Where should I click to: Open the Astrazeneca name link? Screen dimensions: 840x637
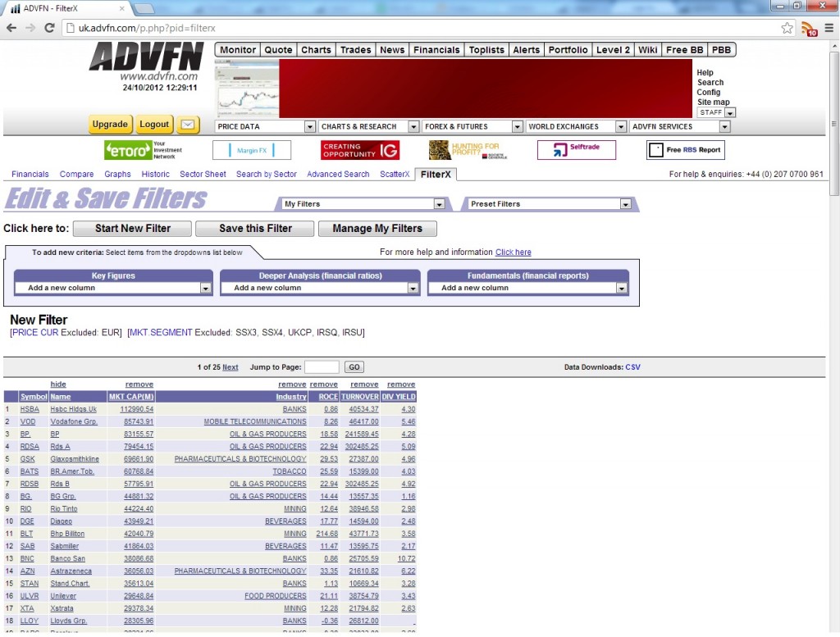click(x=71, y=571)
